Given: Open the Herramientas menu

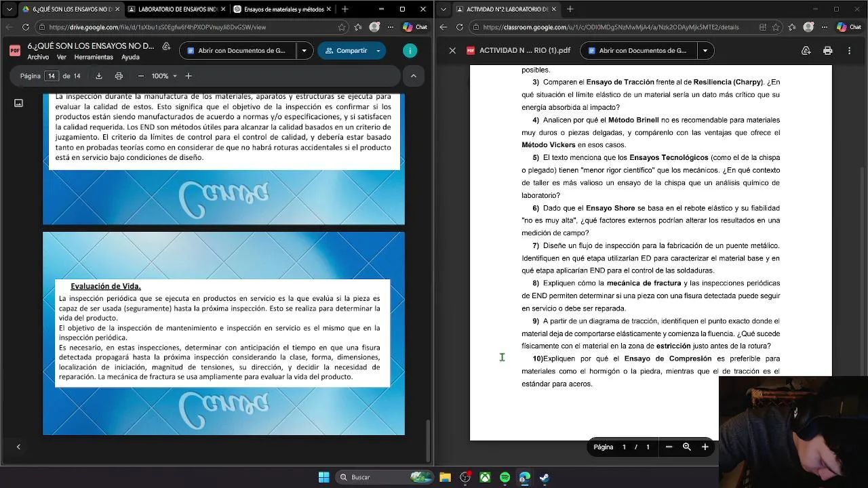Looking at the screenshot, I should [94, 58].
